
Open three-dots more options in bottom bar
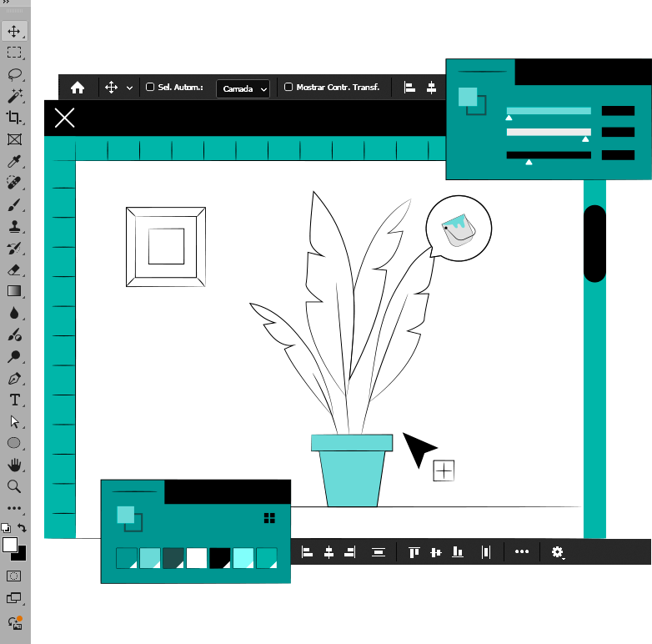tap(522, 551)
